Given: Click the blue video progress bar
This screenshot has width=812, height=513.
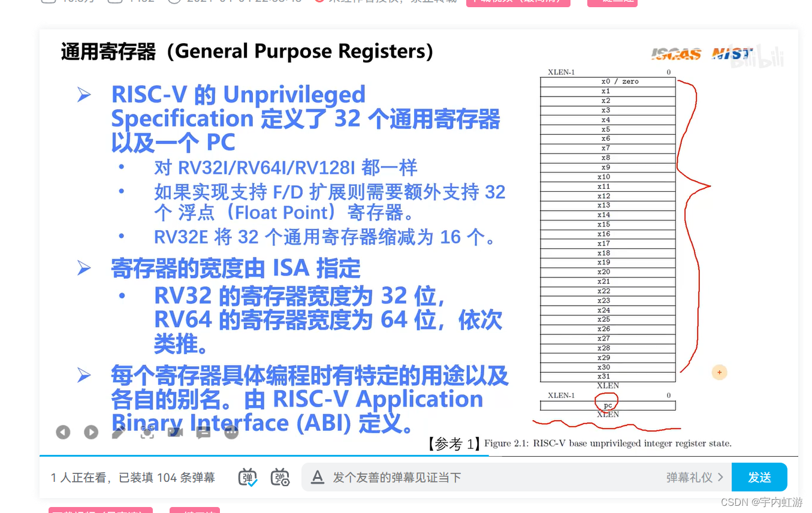Looking at the screenshot, I should pyautogui.click(x=264, y=456).
